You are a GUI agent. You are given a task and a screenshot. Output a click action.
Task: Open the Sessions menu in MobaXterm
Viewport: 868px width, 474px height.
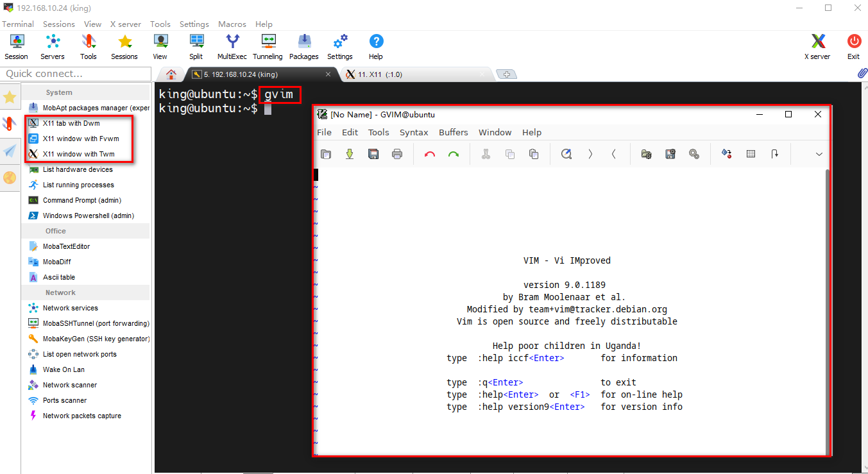coord(59,24)
